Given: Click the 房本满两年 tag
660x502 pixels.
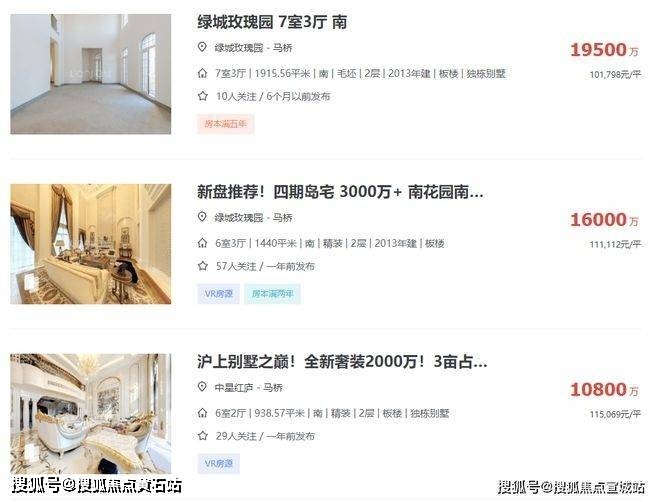Looking at the screenshot, I should coord(272,294).
